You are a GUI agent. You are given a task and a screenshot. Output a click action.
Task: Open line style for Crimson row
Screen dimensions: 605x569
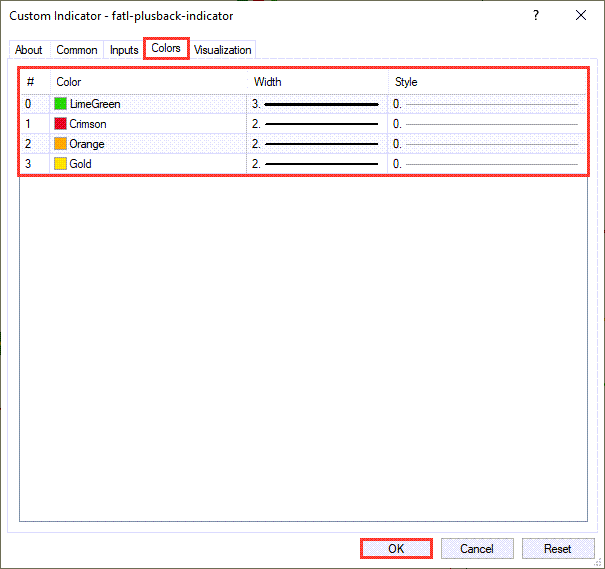pos(487,124)
